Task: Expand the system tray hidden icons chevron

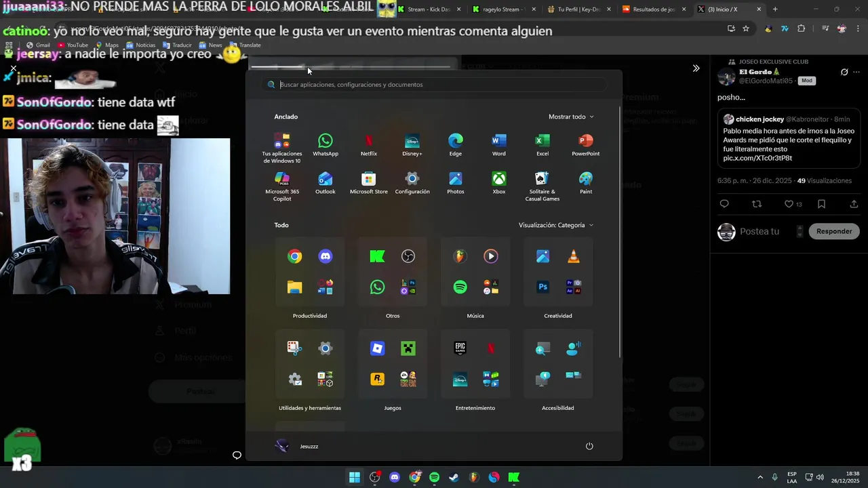Action: coord(760,477)
